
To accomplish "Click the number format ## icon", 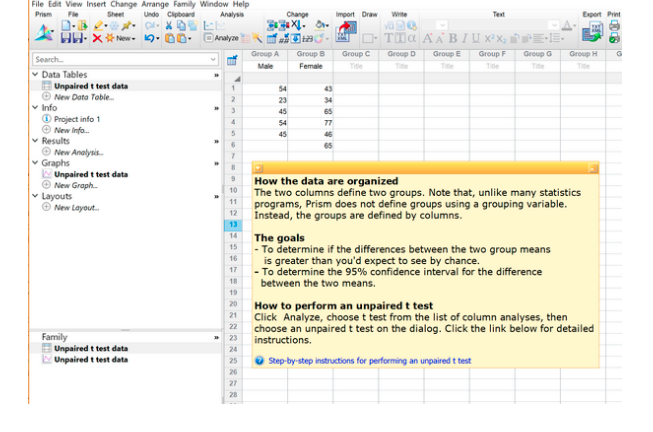I will point(284,39).
